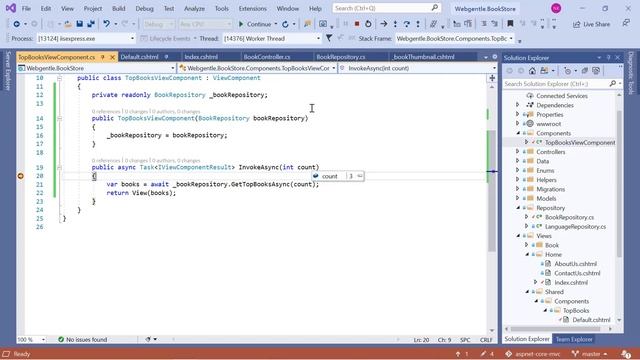
Task: Toggle pin on Default.cshtml tab
Action: (x=167, y=57)
